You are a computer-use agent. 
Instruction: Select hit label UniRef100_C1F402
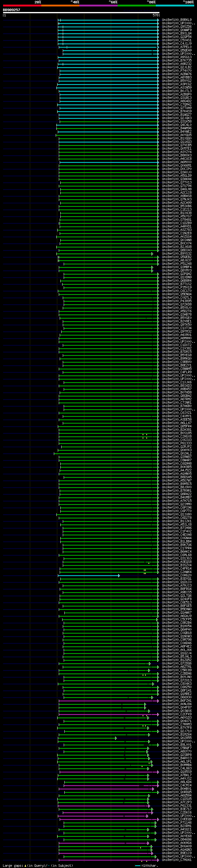tap(177, 531)
